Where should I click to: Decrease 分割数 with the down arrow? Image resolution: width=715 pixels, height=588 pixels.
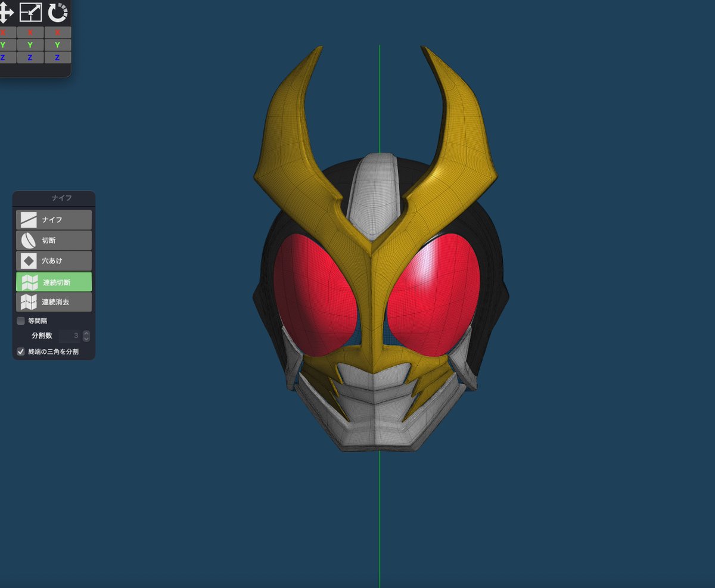point(86,339)
